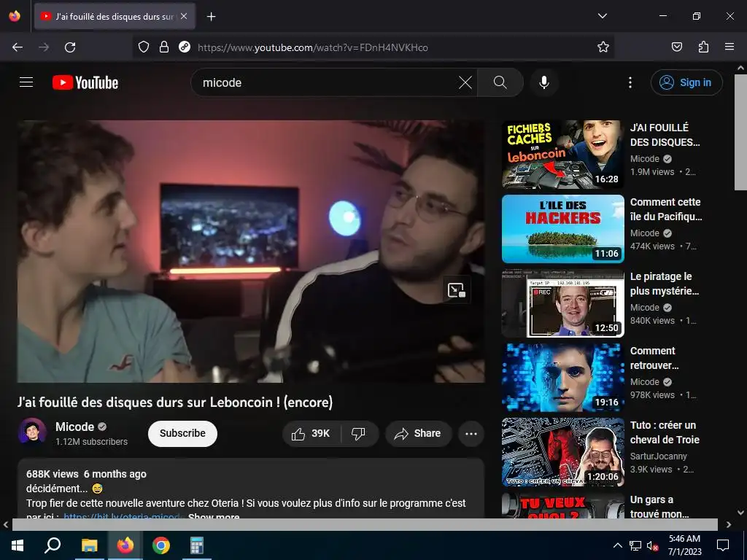Click the horizontal scrollbar right arrow
Viewport: 747px width, 560px height.
pyautogui.click(x=729, y=525)
